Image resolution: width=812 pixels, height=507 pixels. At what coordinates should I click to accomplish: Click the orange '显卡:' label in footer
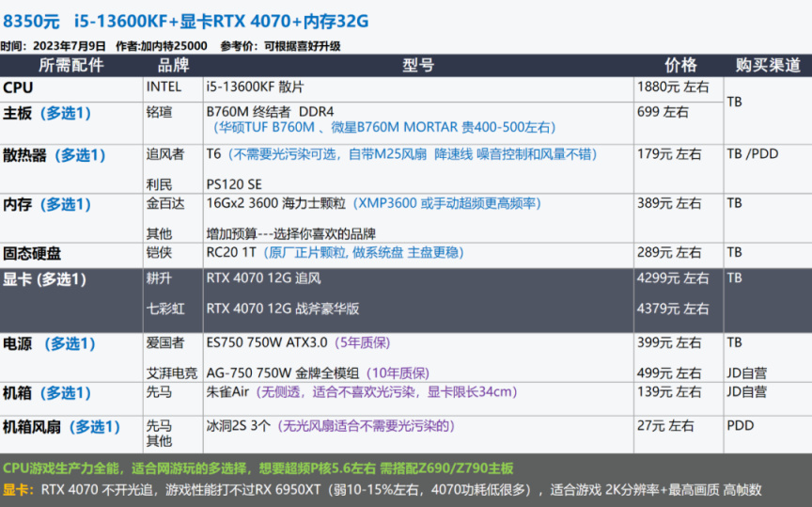click(19, 490)
